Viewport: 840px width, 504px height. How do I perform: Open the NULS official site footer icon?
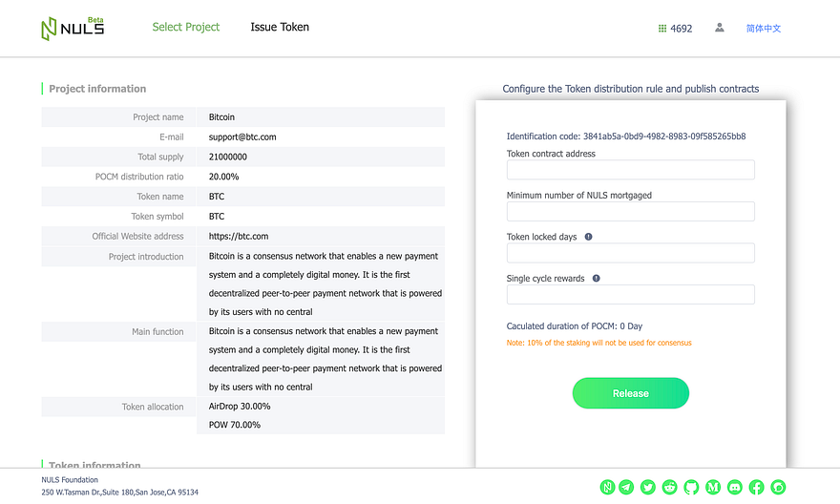[x=607, y=487]
